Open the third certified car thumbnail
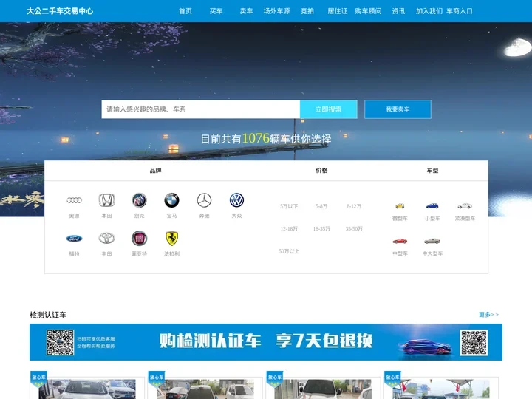Image resolution: width=532 pixels, height=399 pixels. coord(323,388)
